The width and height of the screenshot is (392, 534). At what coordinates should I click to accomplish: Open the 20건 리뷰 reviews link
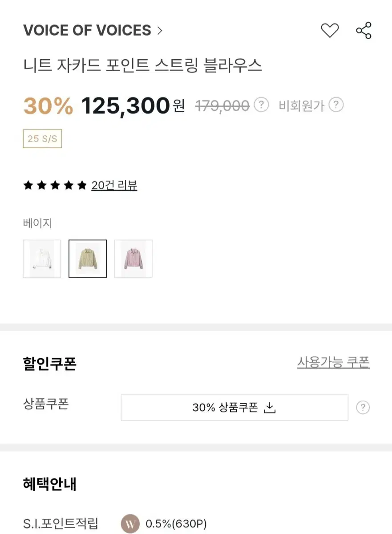pyautogui.click(x=114, y=185)
